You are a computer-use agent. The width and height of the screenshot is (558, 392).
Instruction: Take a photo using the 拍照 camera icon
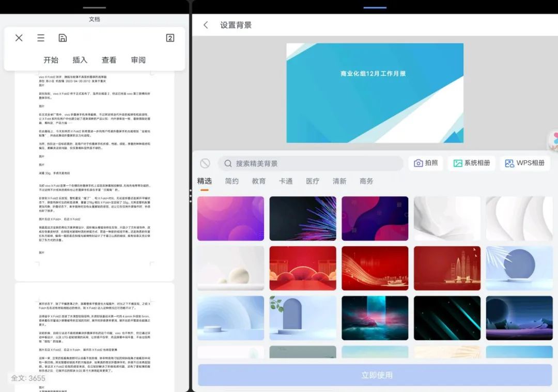click(x=425, y=163)
